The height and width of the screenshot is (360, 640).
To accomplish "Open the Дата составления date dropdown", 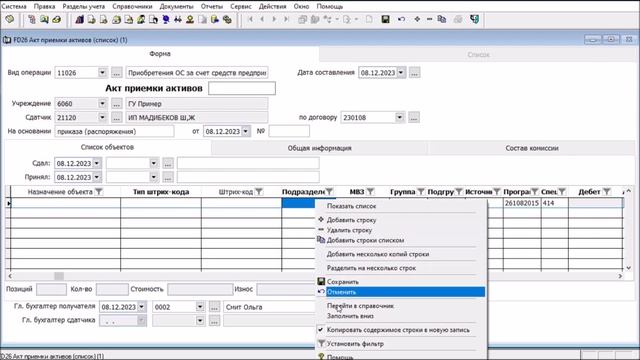I will pos(401,73).
